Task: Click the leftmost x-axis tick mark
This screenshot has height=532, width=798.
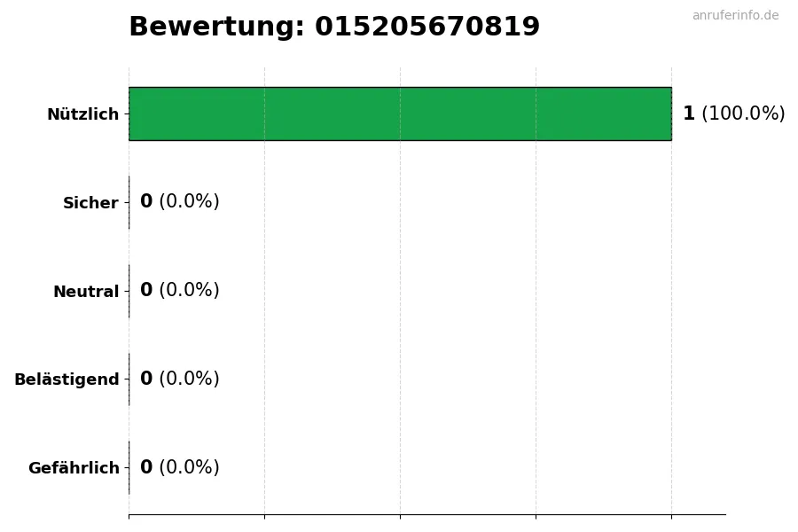Action: 129,516
